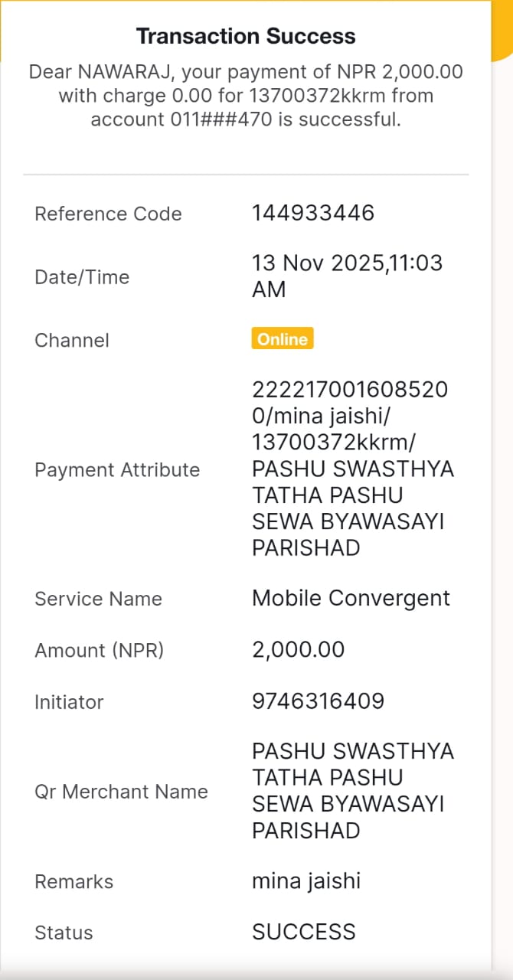The image size is (513, 980).
Task: Click the Service Name label
Action: coord(98,599)
